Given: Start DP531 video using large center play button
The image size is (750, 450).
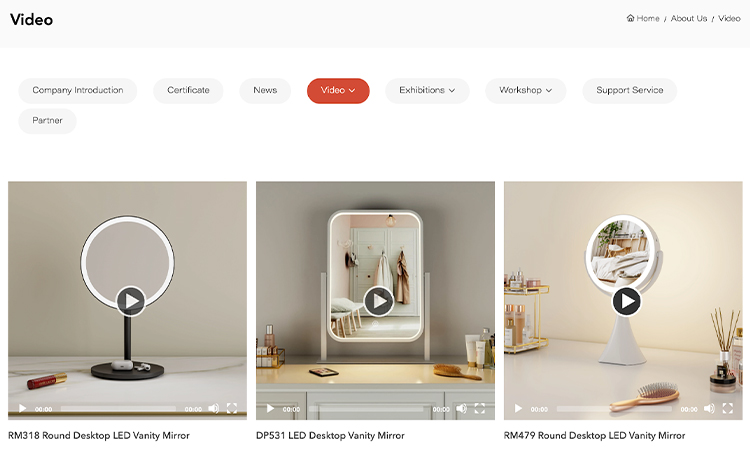Looking at the screenshot, I should [378, 301].
